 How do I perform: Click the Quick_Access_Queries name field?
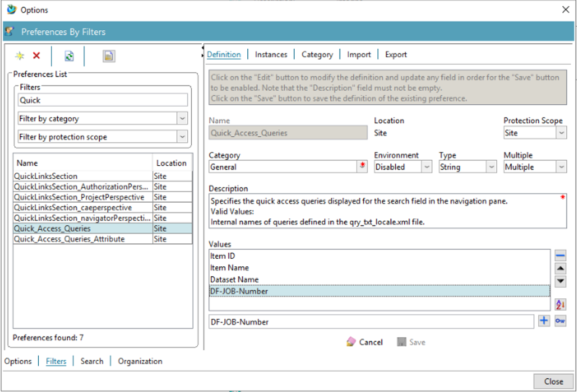[288, 133]
